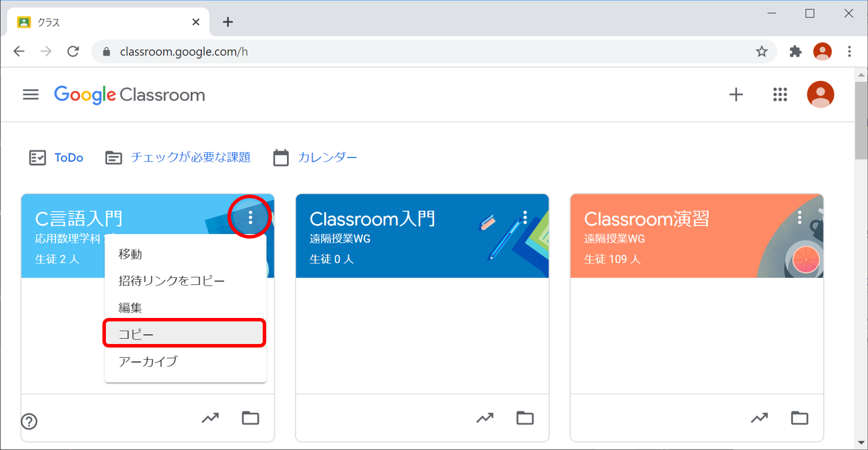The image size is (868, 450).
Task: Click the classroom.google.com address bar
Action: coord(434,52)
